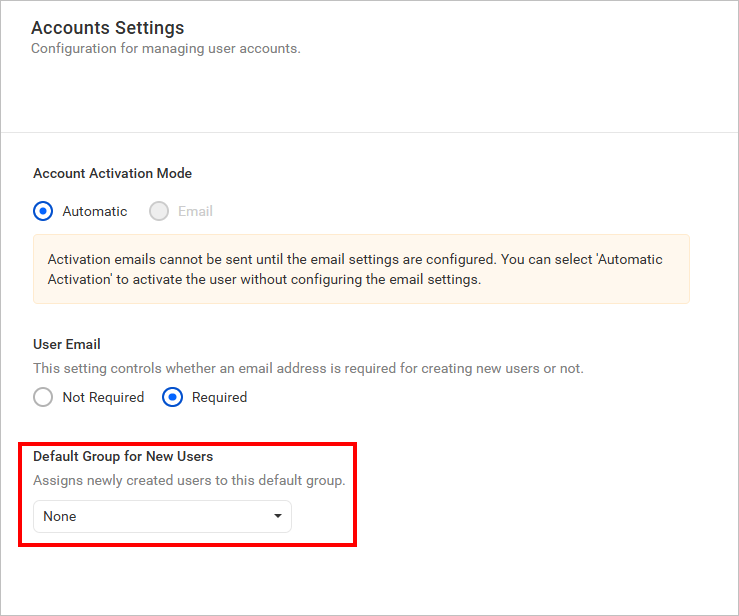Choose the Required user email radio button
Screen dimensions: 739x616
[172, 397]
